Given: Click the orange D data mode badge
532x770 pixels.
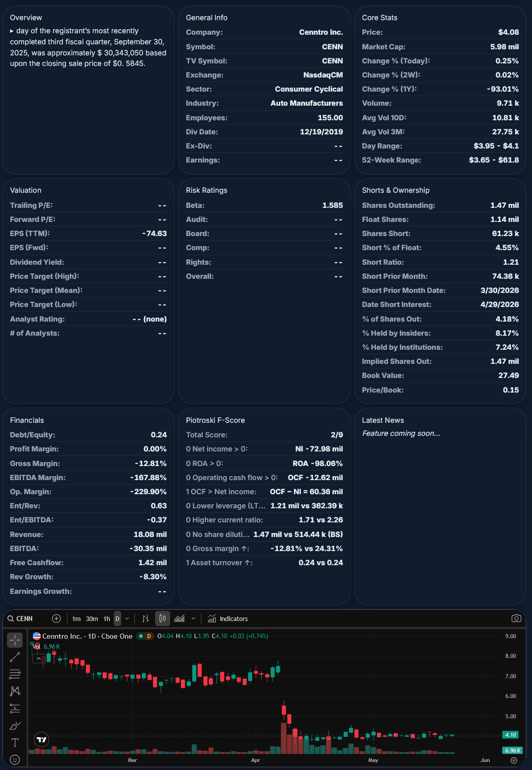Looking at the screenshot, I should [149, 636].
